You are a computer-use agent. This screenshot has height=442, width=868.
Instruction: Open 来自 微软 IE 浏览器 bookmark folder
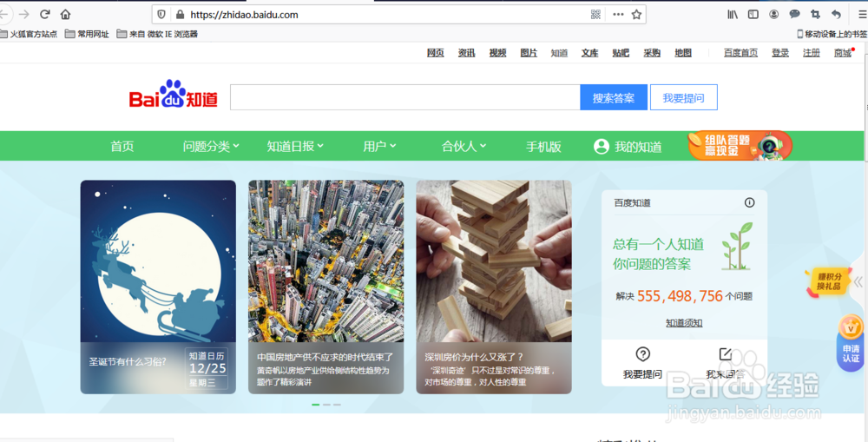pos(157,34)
